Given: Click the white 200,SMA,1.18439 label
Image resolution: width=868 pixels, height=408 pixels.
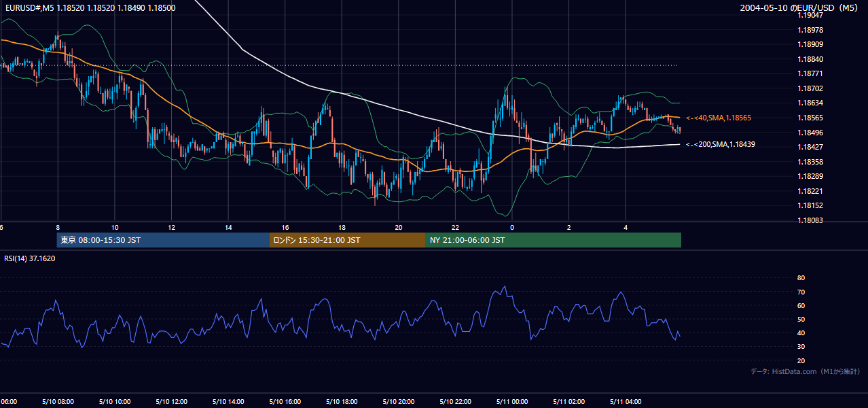Looking at the screenshot, I should point(721,144).
